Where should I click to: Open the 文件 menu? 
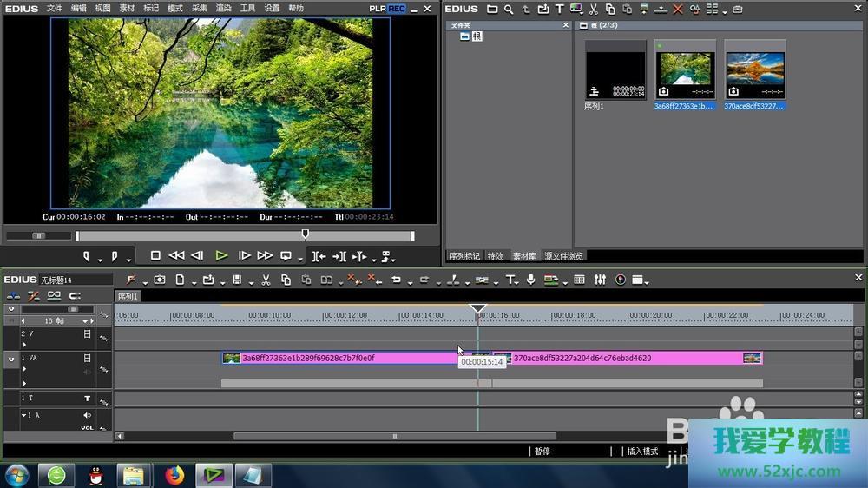(x=55, y=8)
